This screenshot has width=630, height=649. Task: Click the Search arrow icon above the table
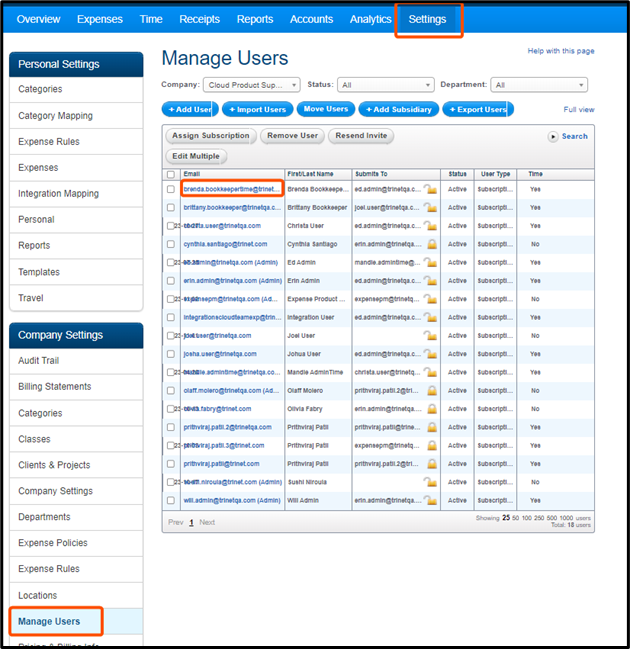553,136
